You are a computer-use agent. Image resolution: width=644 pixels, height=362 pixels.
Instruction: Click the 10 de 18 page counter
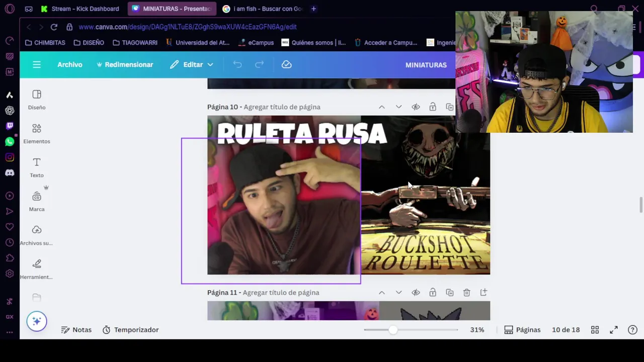(566, 330)
